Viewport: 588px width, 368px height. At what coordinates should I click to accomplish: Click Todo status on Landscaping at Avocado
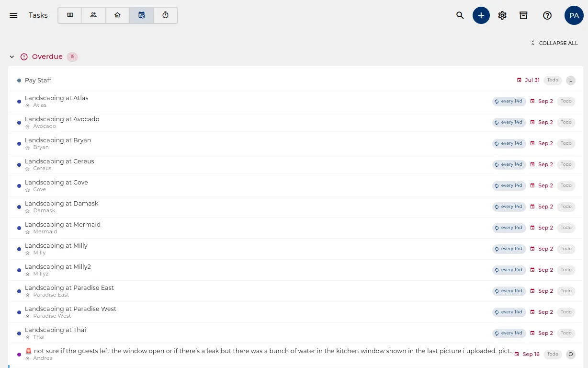(x=566, y=122)
